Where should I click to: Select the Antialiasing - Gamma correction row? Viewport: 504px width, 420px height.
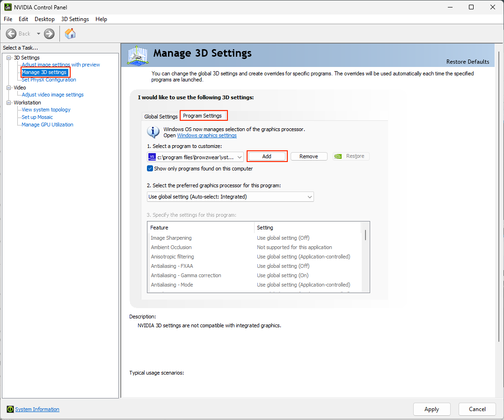pyautogui.click(x=254, y=275)
